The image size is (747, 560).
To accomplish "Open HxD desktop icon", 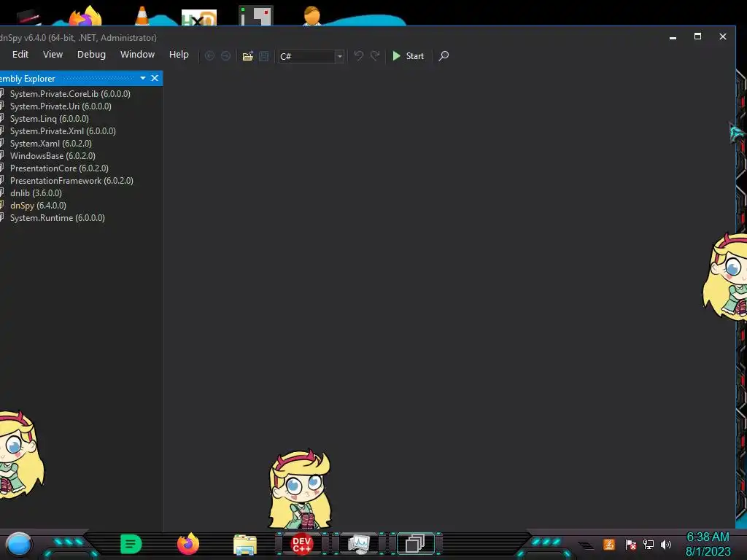I will click(198, 17).
